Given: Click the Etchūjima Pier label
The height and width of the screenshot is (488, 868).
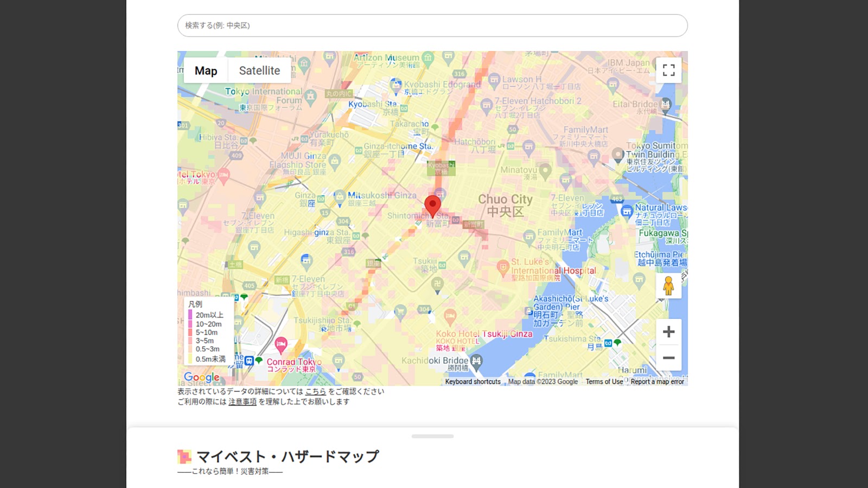Looking at the screenshot, I should point(661,258).
